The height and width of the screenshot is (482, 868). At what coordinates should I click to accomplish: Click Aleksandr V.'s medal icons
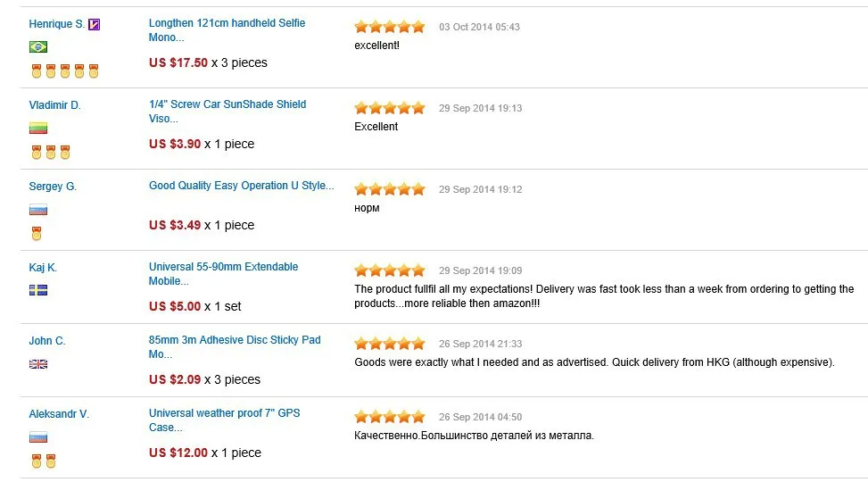click(44, 461)
